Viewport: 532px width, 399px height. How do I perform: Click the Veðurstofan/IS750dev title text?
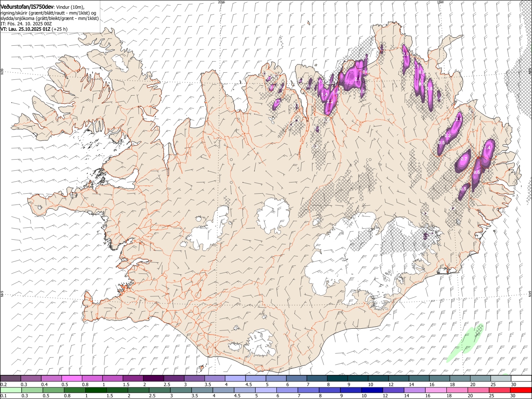click(x=27, y=6)
